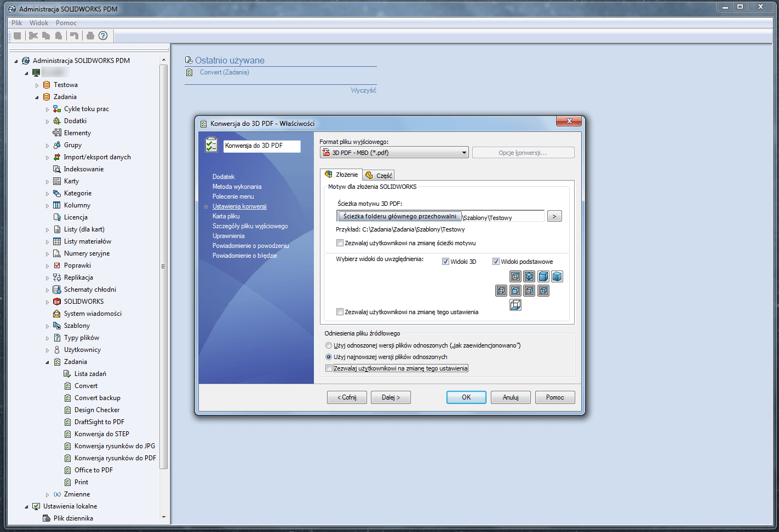The image size is (779, 532).
Task: Enable "Zezwalaj użytkownikowi na zmianę ścieżki motywu"
Action: point(340,242)
